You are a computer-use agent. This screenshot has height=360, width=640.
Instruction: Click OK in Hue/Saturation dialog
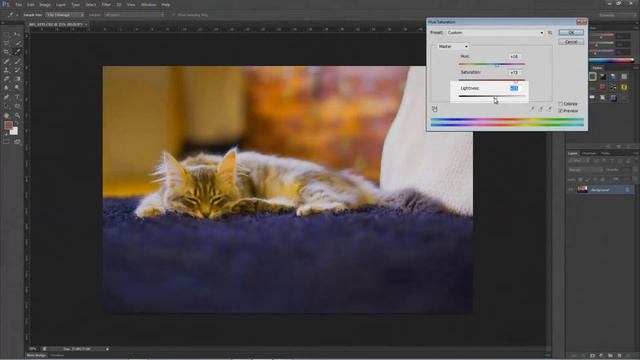point(571,33)
